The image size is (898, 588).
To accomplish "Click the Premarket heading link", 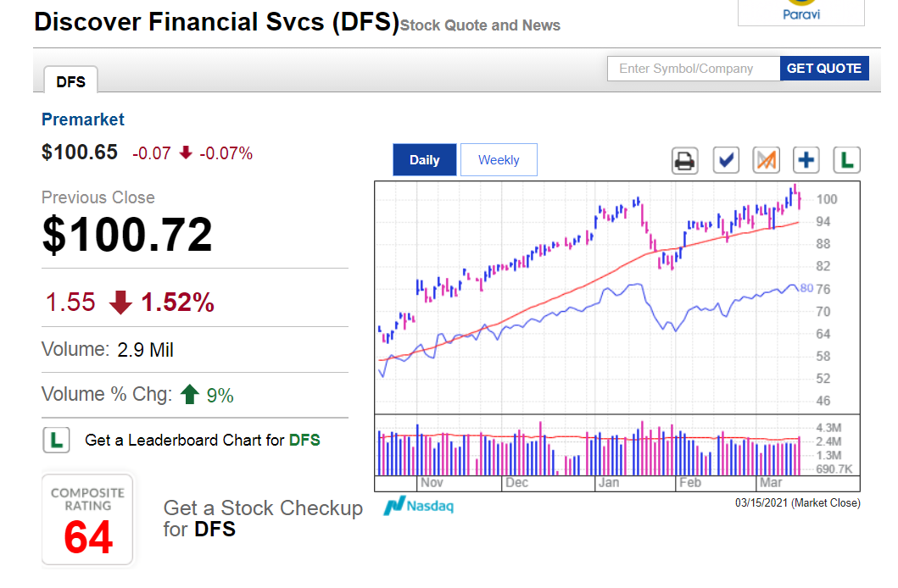I will pos(83,119).
